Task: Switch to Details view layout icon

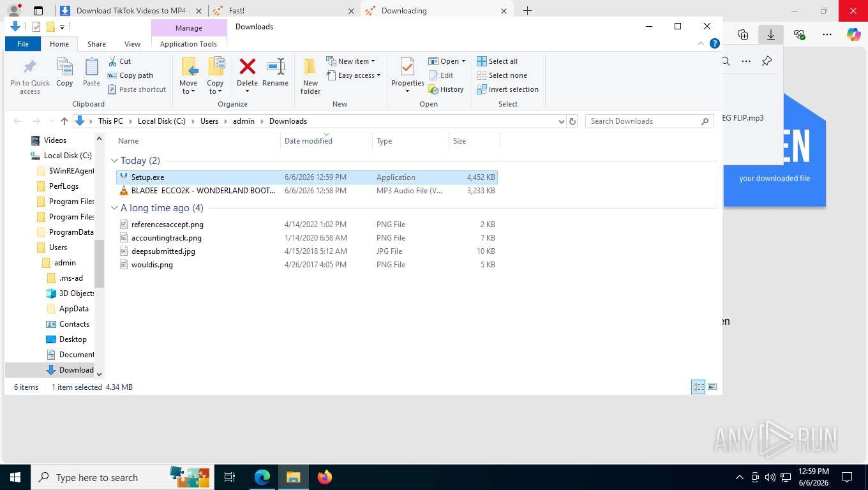Action: pos(699,387)
